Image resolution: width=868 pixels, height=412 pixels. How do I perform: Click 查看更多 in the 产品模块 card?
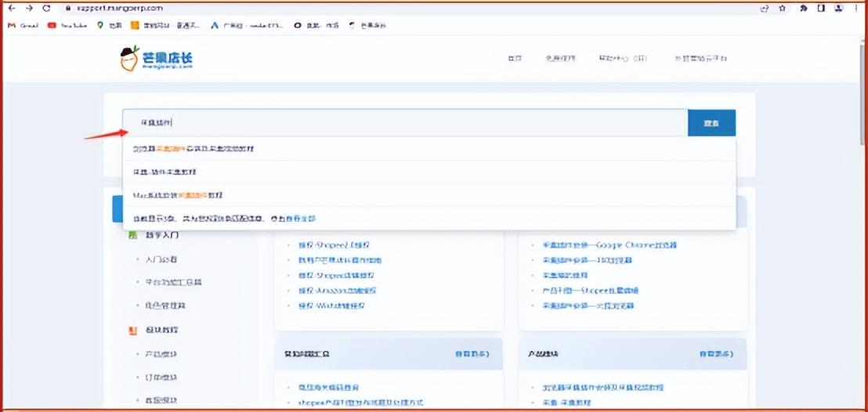(x=716, y=354)
